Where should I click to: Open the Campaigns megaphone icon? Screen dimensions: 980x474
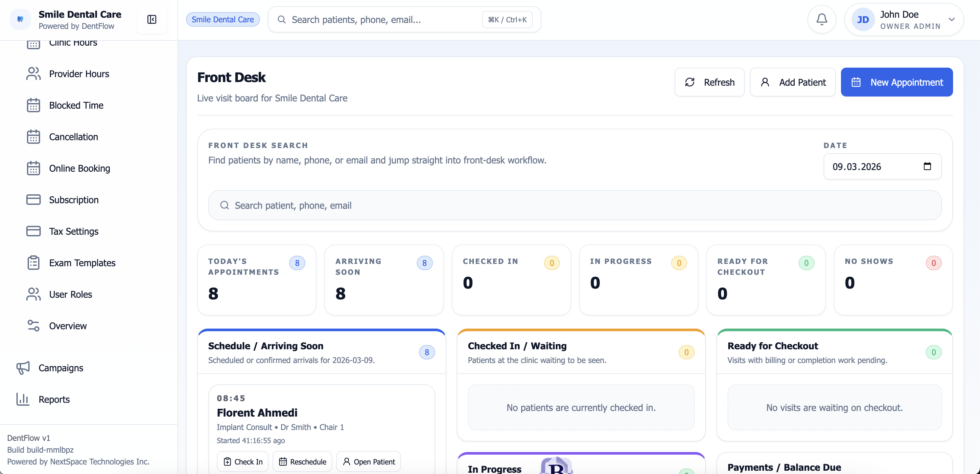pos(23,368)
